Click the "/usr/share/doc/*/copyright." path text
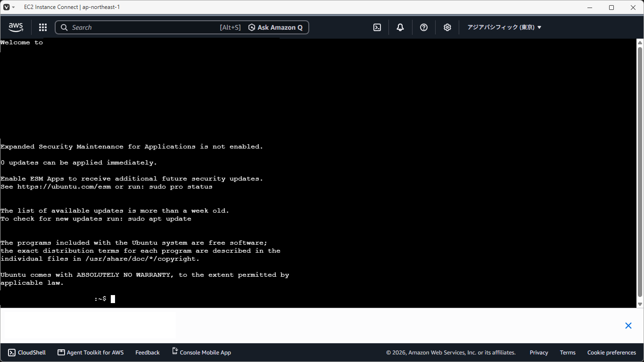The image size is (644, 362). [x=142, y=259]
